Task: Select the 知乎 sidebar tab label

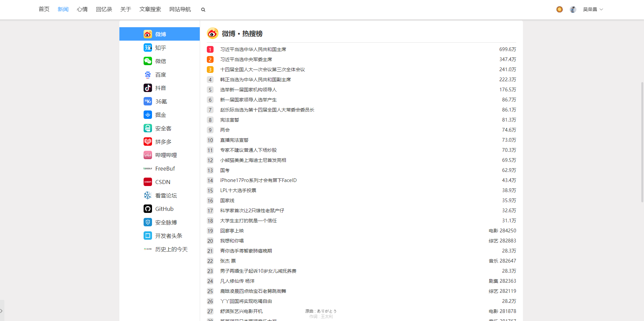Action: [161, 48]
